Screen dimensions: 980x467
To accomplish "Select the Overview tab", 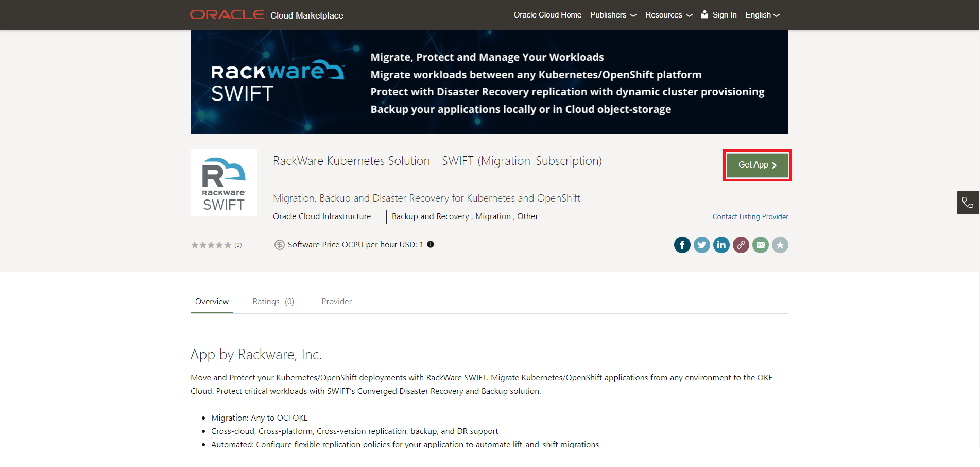I will pos(212,302).
